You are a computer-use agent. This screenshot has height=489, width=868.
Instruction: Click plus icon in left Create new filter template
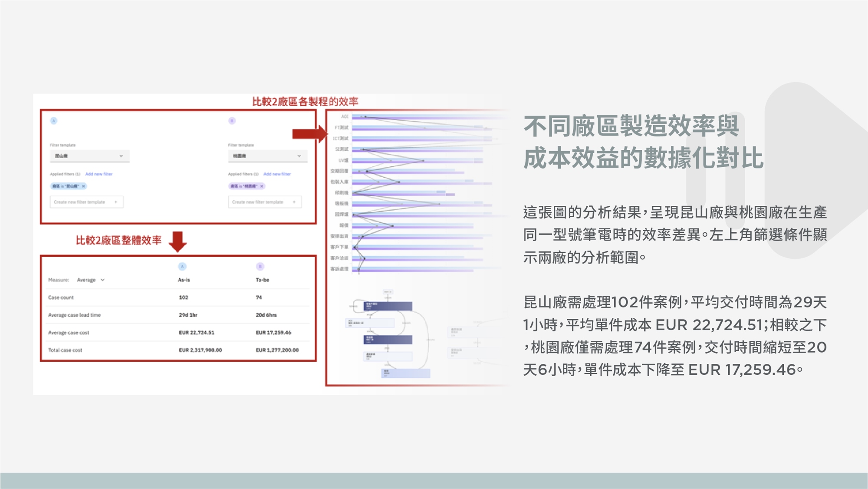(x=116, y=202)
